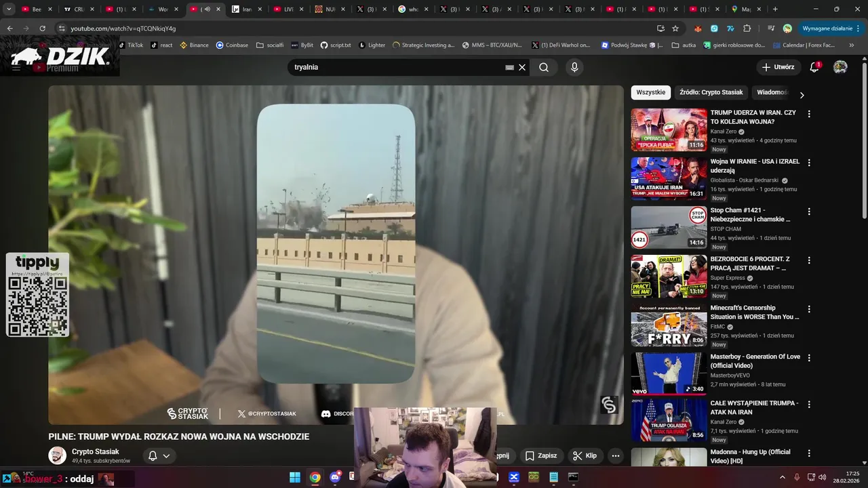The image size is (868, 488).
Task: Start voice search with the microphone
Action: pyautogui.click(x=574, y=67)
